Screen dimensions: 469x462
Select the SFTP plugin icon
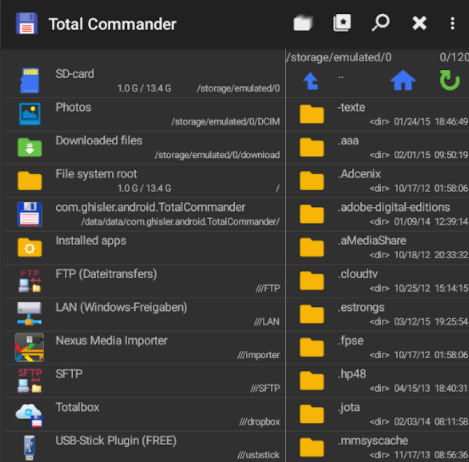coord(30,380)
